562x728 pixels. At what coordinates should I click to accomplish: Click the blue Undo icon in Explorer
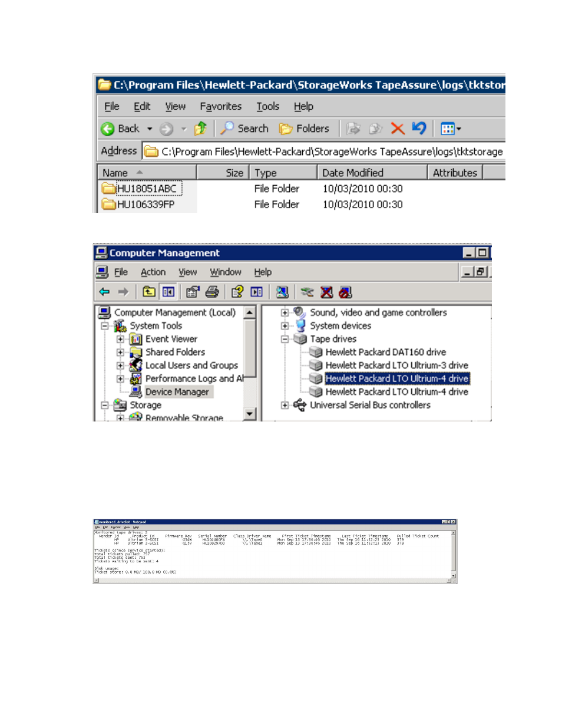(x=419, y=128)
